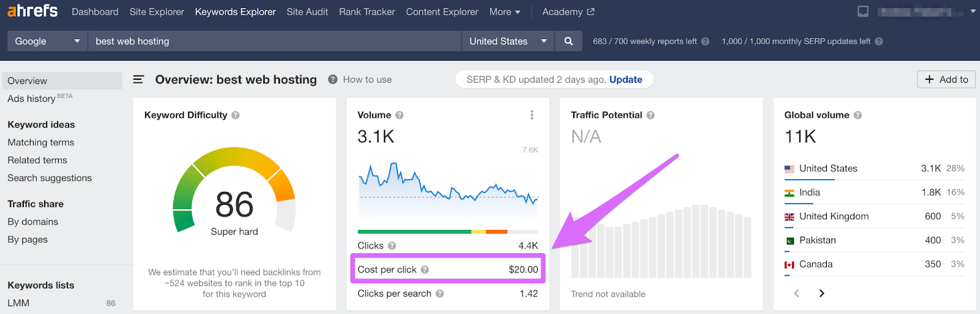Open Dashboard in top navigation

(x=95, y=12)
